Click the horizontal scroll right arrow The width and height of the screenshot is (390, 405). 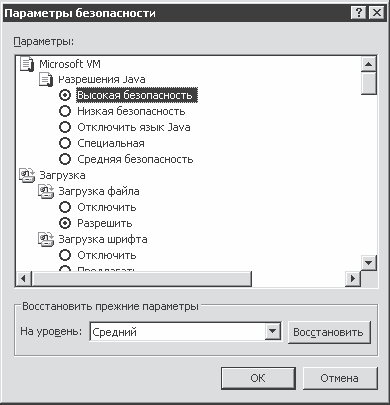pos(353,278)
